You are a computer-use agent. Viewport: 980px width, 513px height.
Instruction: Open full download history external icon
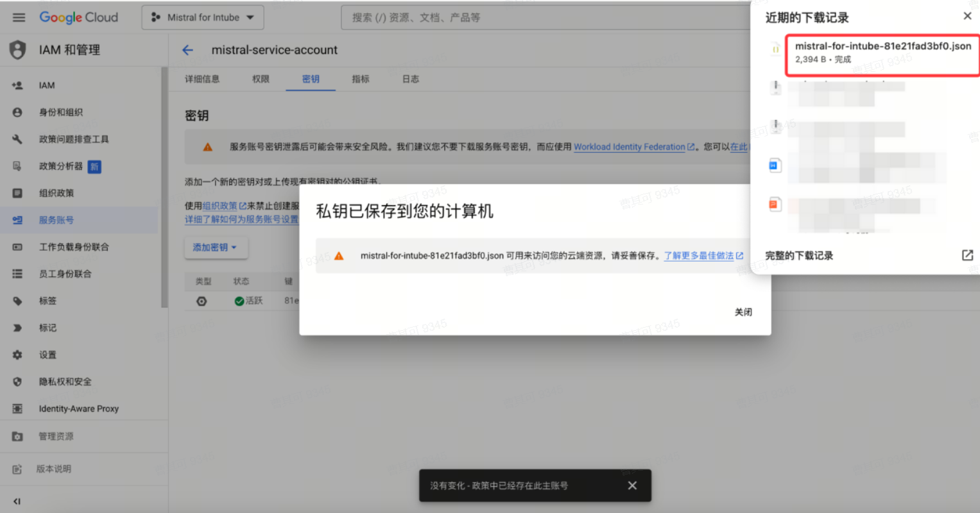click(967, 255)
